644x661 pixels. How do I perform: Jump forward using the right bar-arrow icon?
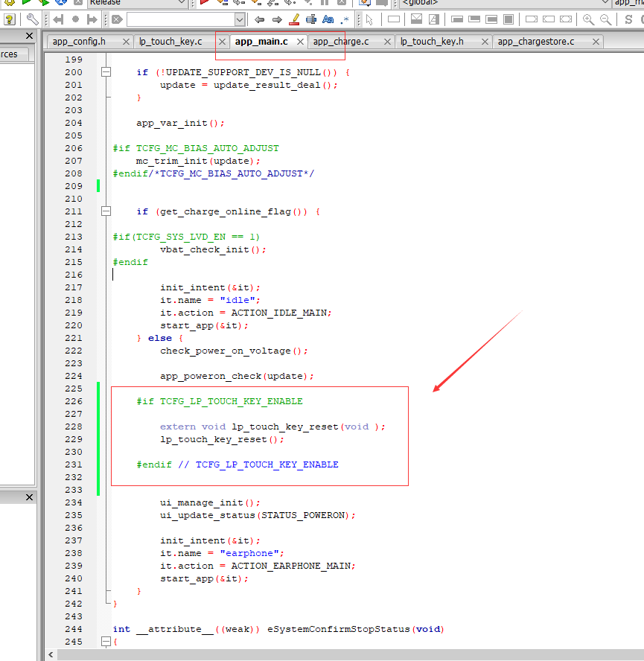pyautogui.click(x=92, y=19)
